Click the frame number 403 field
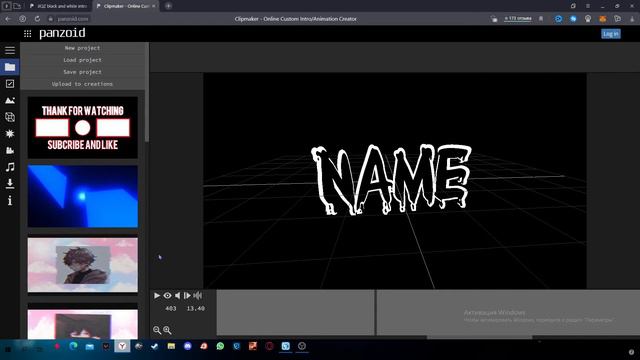The width and height of the screenshot is (640, 360). pyautogui.click(x=171, y=309)
